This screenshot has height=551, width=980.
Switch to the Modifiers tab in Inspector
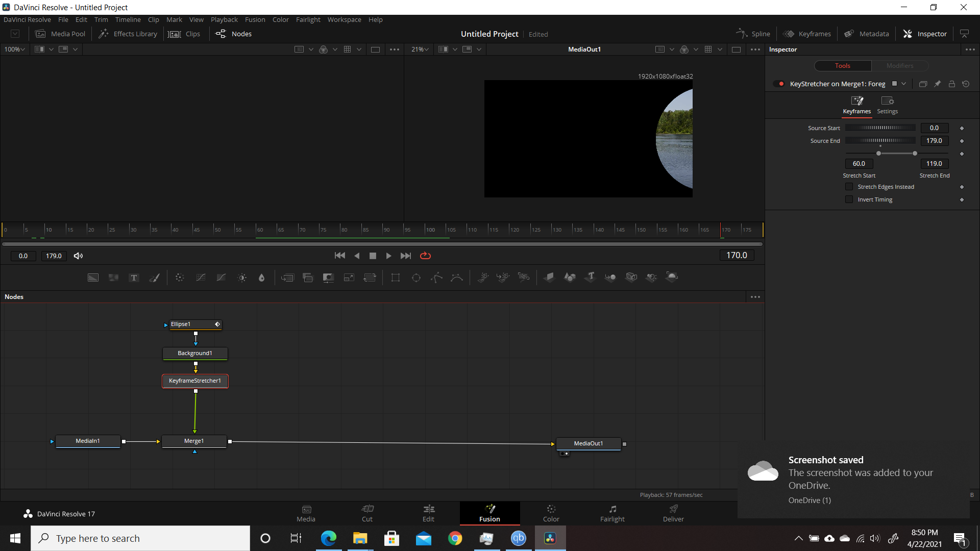(900, 66)
